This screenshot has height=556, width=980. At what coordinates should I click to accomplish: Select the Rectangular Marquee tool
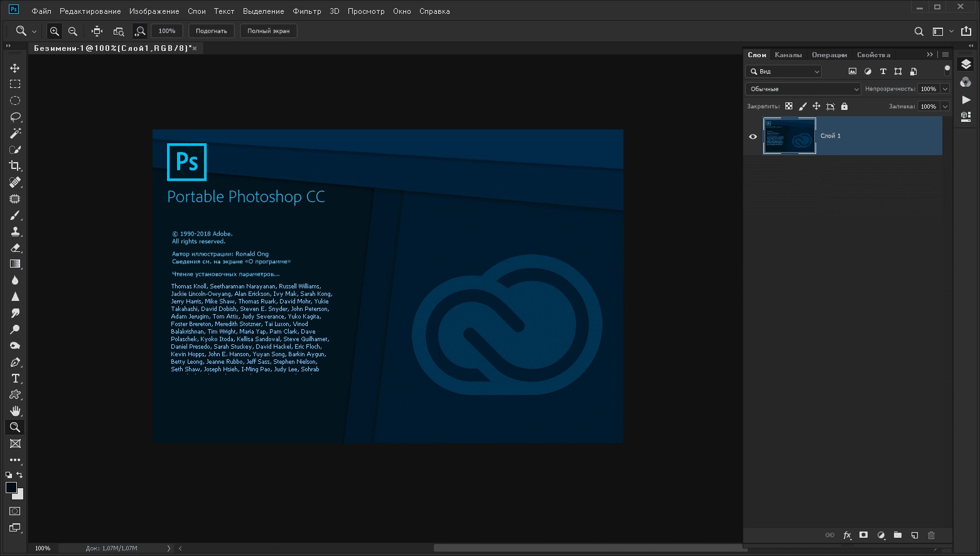[15, 84]
